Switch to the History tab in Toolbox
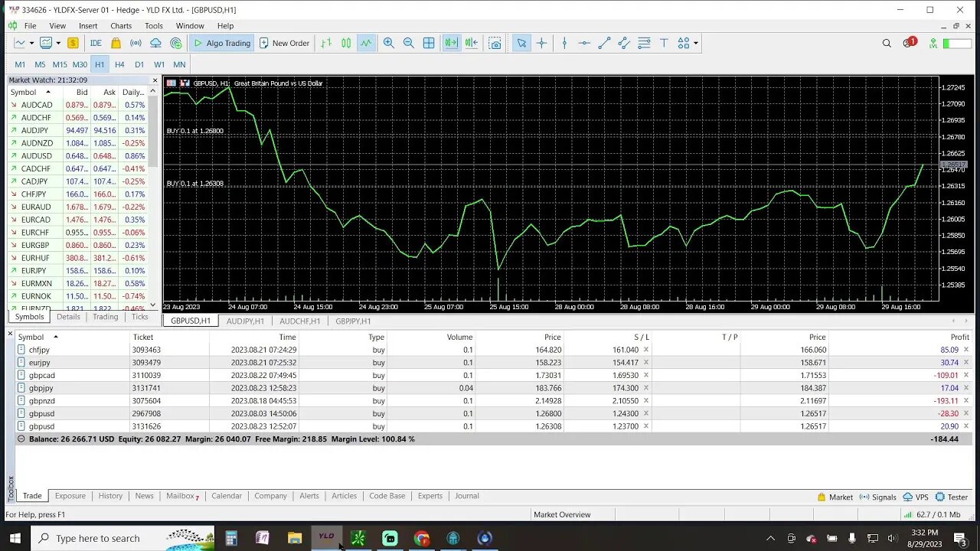 pos(110,496)
